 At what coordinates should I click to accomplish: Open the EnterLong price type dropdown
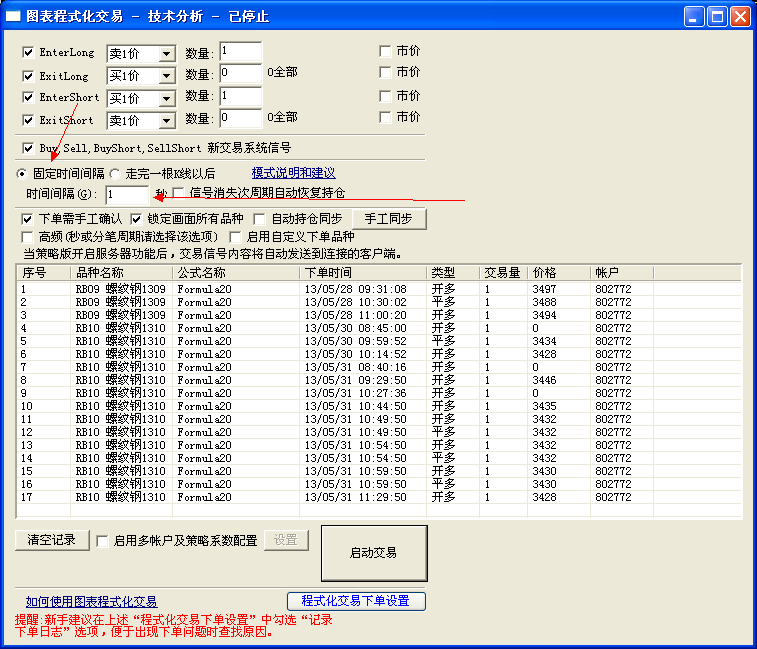(167, 54)
